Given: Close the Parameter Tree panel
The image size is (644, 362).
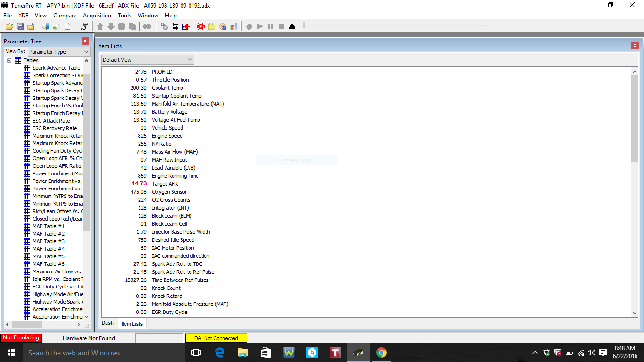Looking at the screenshot, I should 85,41.
